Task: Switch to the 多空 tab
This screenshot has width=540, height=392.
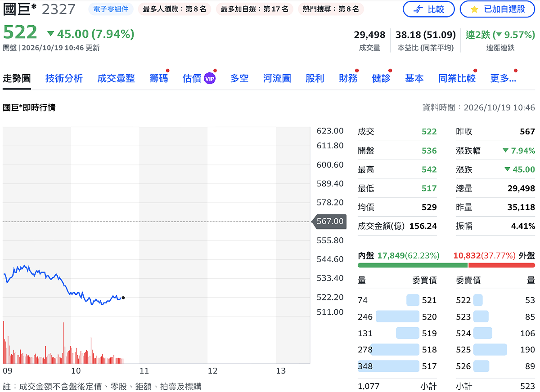Action: (239, 78)
